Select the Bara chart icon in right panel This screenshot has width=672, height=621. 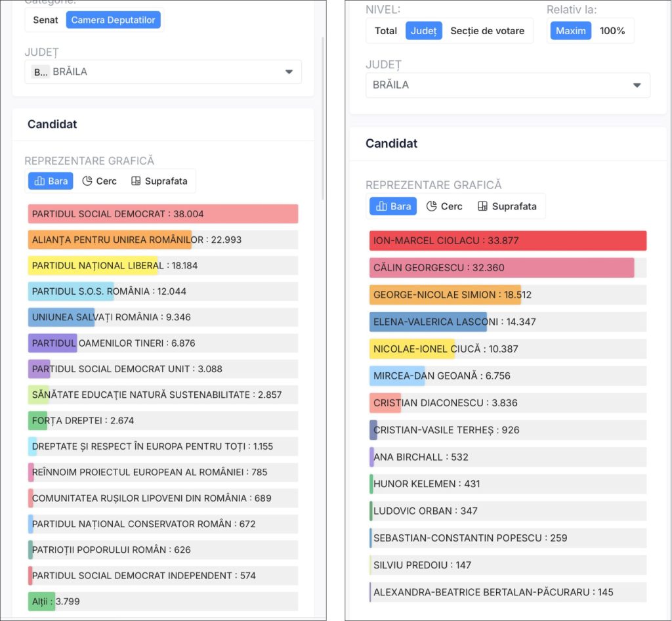381,206
